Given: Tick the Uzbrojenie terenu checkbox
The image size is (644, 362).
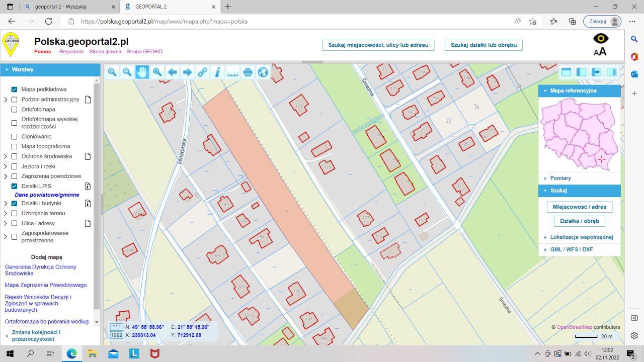Looking at the screenshot, I should pos(14,213).
